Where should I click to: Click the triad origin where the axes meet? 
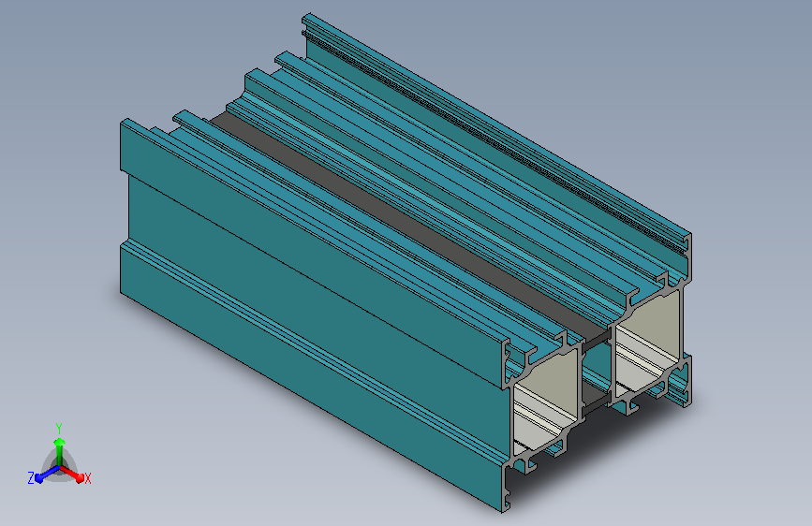tap(60, 468)
